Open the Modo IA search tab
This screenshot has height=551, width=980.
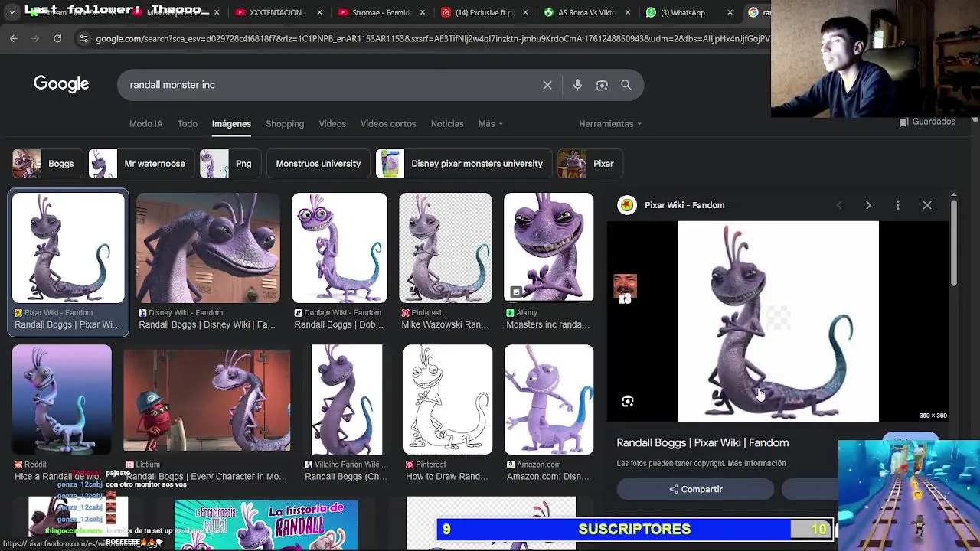coord(145,123)
